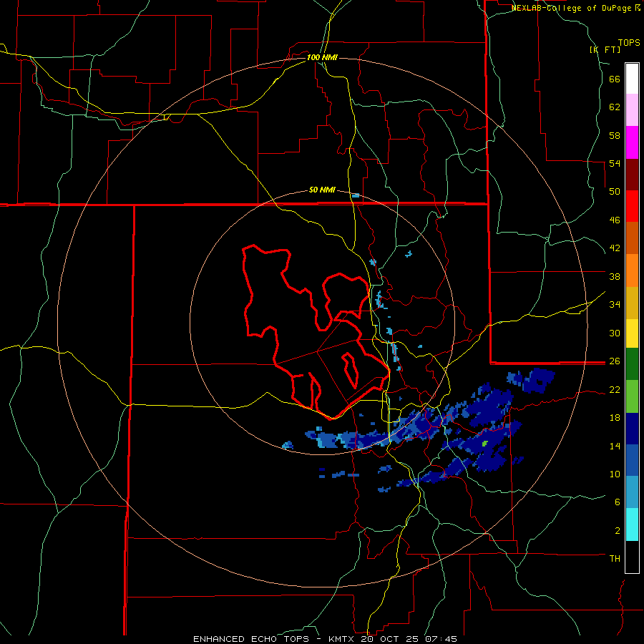Click the 'NEXLAB-College of DuPage' credit text

(x=571, y=8)
